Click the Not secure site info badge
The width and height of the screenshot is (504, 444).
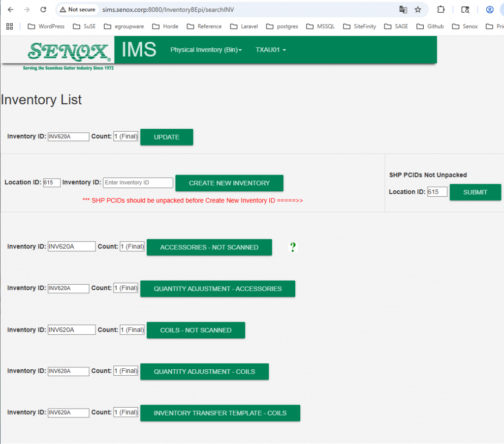click(x=77, y=9)
